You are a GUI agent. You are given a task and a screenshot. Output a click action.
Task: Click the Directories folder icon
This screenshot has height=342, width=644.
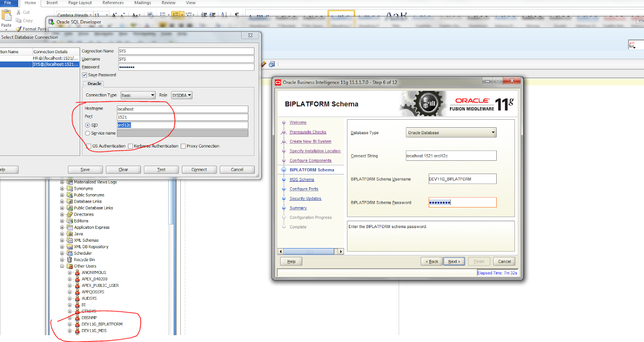(x=70, y=214)
